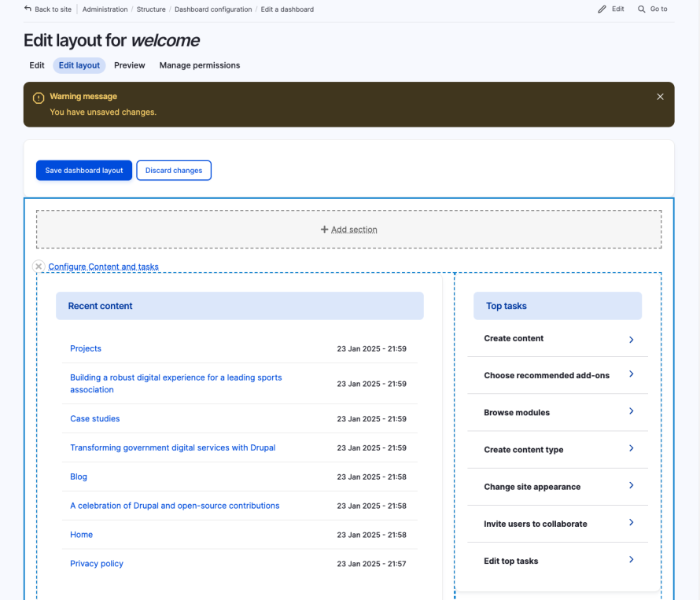The height and width of the screenshot is (600, 700).
Task: Open the Projects content link
Action: tap(86, 348)
